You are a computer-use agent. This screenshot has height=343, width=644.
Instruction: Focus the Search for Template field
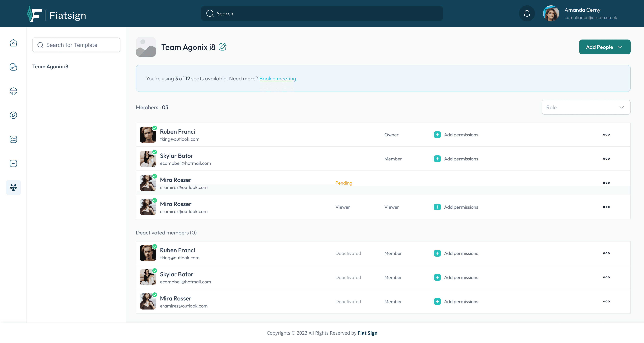coord(76,45)
